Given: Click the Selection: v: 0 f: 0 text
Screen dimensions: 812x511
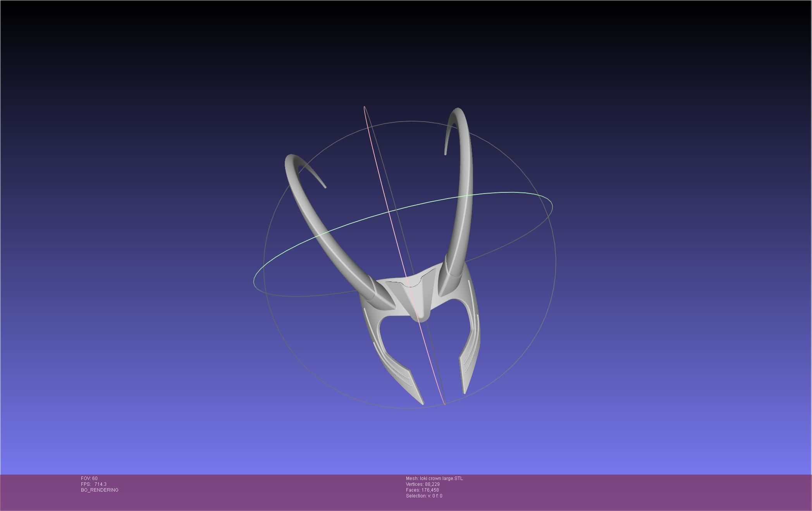Looking at the screenshot, I should tap(424, 496).
